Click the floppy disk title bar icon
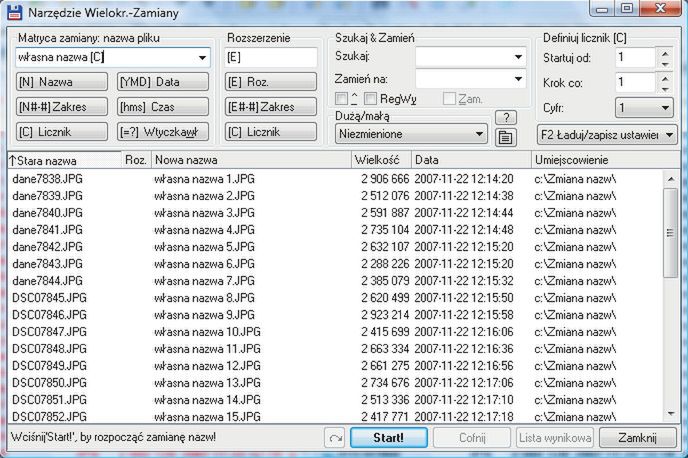Screen dimensions: 688x458 tap(14, 12)
